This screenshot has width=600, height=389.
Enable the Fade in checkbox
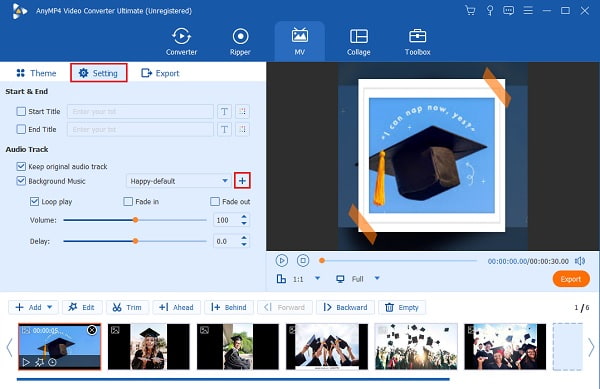(128, 202)
